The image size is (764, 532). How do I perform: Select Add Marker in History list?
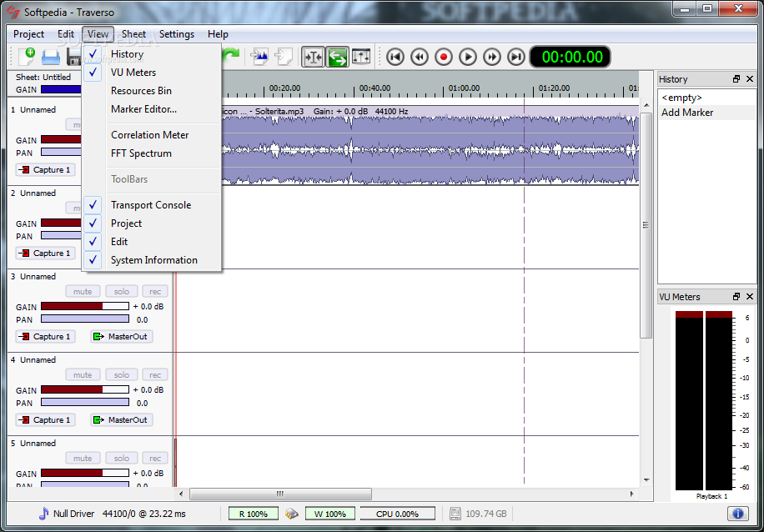coord(706,113)
